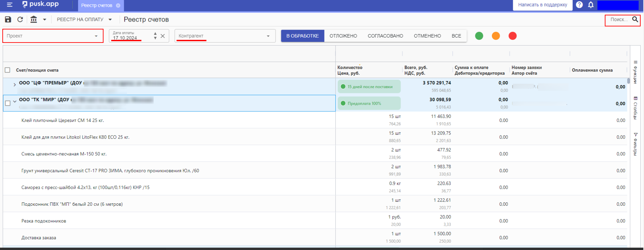Image resolution: width=644 pixels, height=250 pixels.
Task: Open the Столбцы side panel
Action: (635, 108)
